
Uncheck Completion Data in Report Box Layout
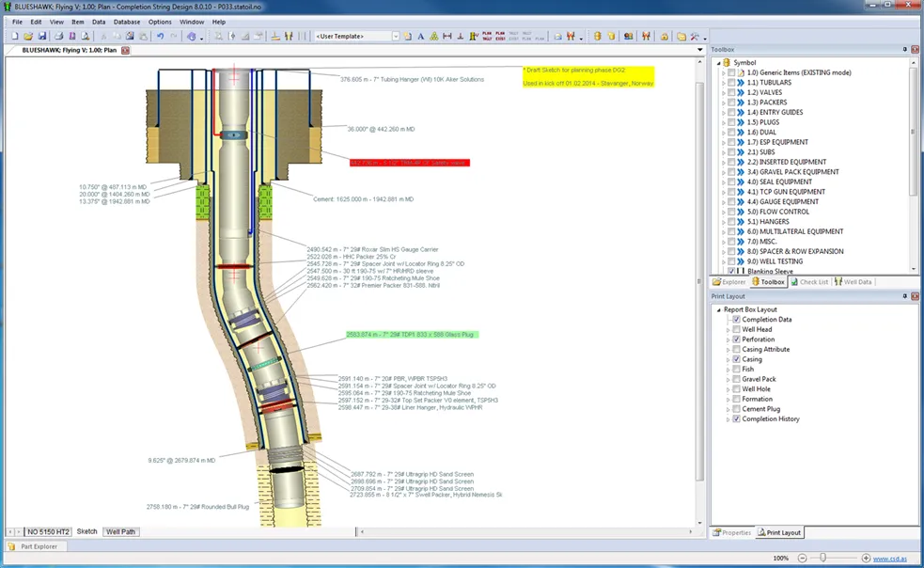(736, 320)
